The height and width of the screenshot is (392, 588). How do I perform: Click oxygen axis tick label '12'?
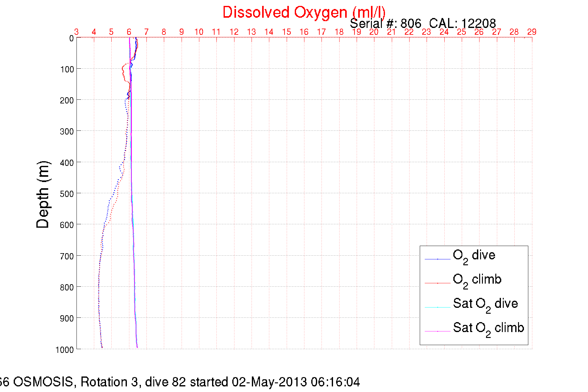point(234,32)
